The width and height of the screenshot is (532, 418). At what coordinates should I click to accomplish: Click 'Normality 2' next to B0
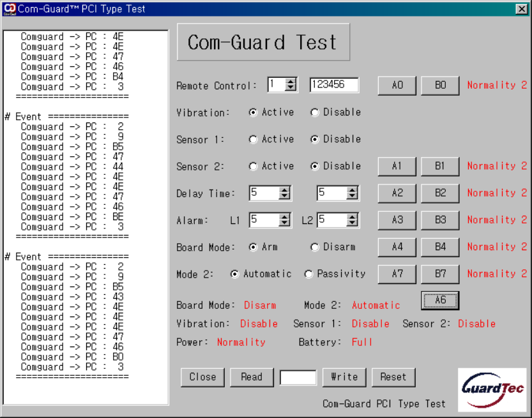pos(497,85)
